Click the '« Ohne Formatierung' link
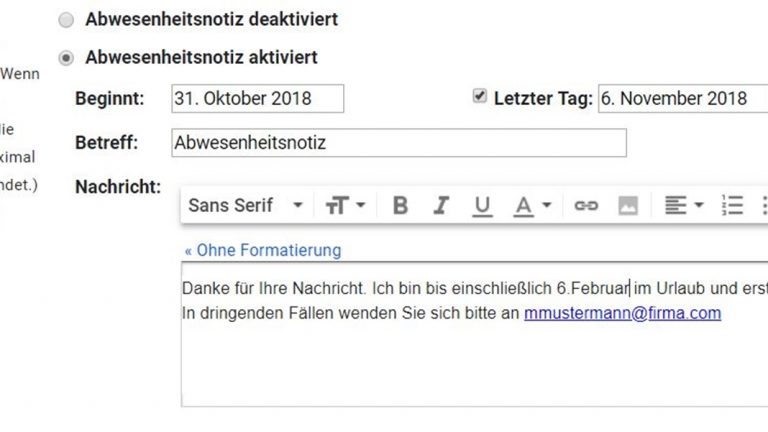This screenshot has height=432, width=768. tap(262, 250)
